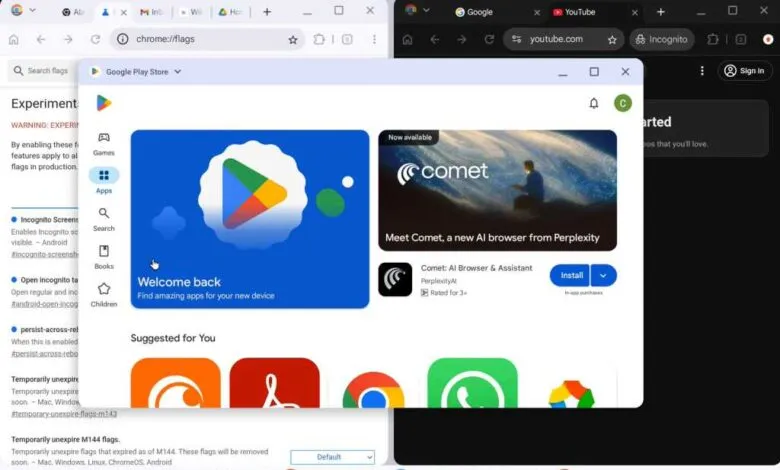
Task: Click YouTube Sign in button
Action: 744,71
